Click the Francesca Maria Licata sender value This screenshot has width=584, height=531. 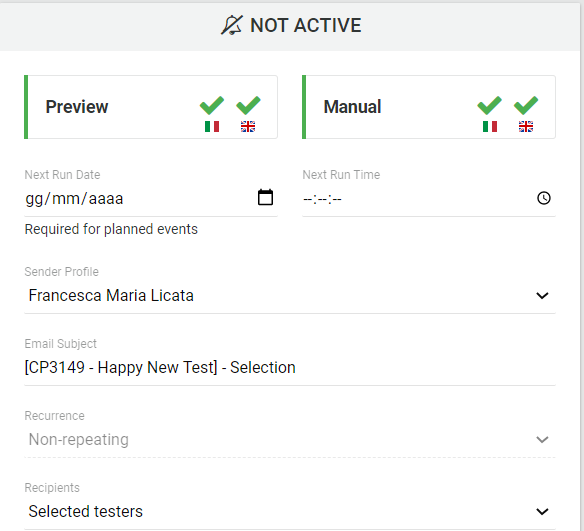pos(111,296)
